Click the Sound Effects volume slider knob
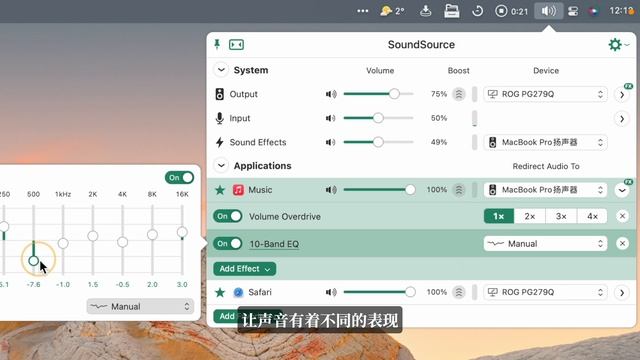Image resolution: width=640 pixels, height=360 pixels. click(x=378, y=142)
